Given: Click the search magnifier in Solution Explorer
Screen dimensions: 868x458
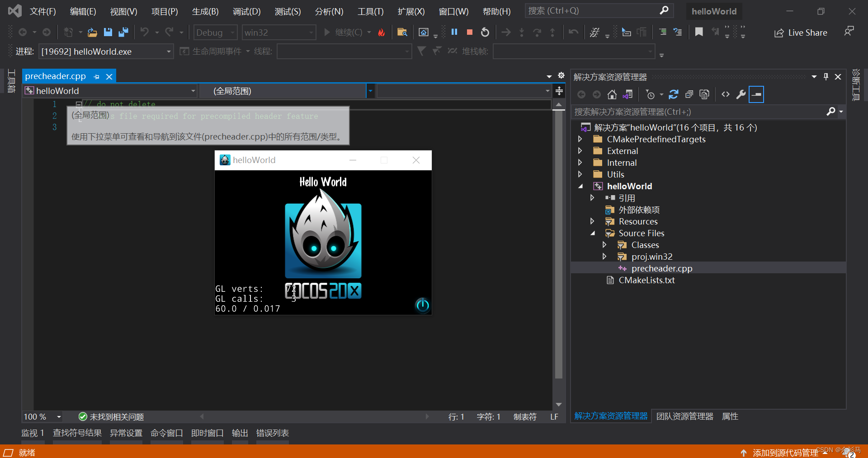Looking at the screenshot, I should (831, 112).
